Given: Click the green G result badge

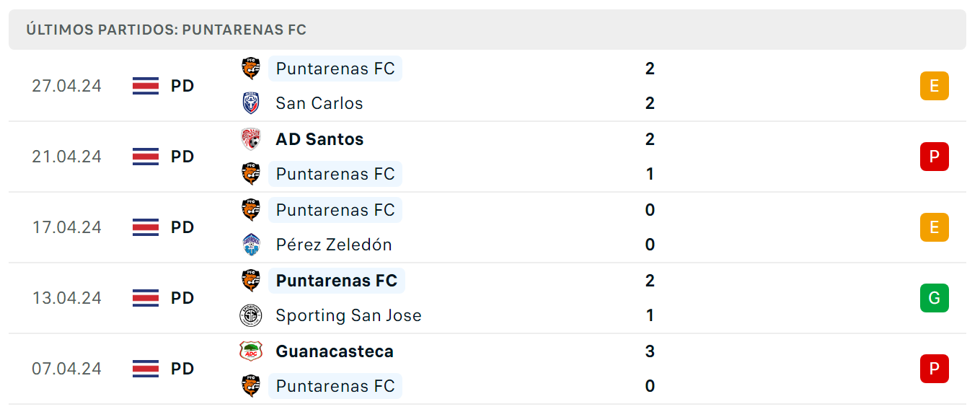Looking at the screenshot, I should click(x=934, y=298).
